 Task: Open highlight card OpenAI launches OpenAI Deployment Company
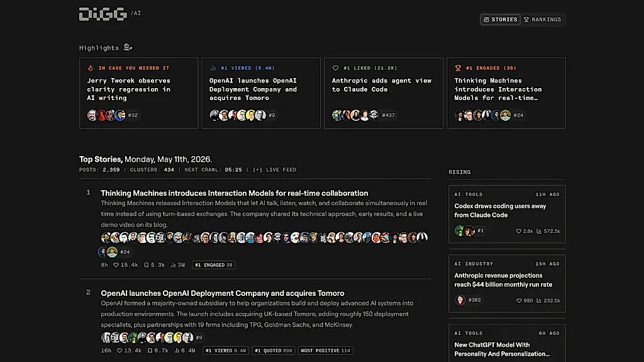261,93
